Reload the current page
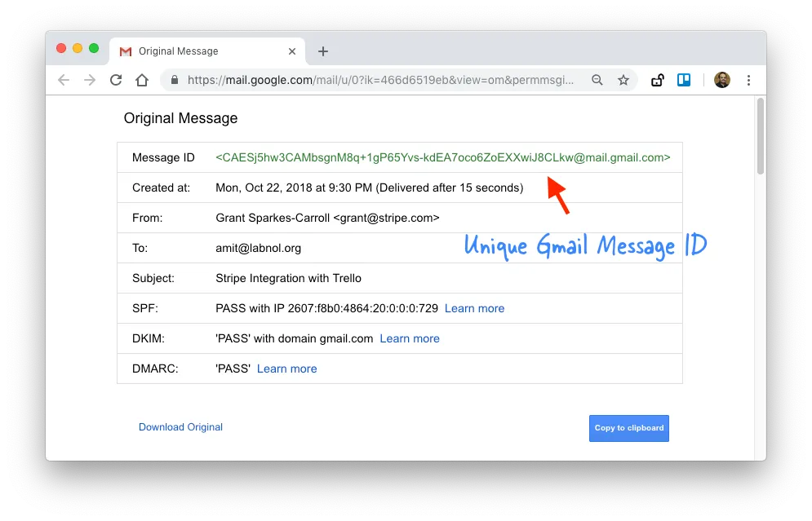This screenshot has height=521, width=812. coord(116,80)
